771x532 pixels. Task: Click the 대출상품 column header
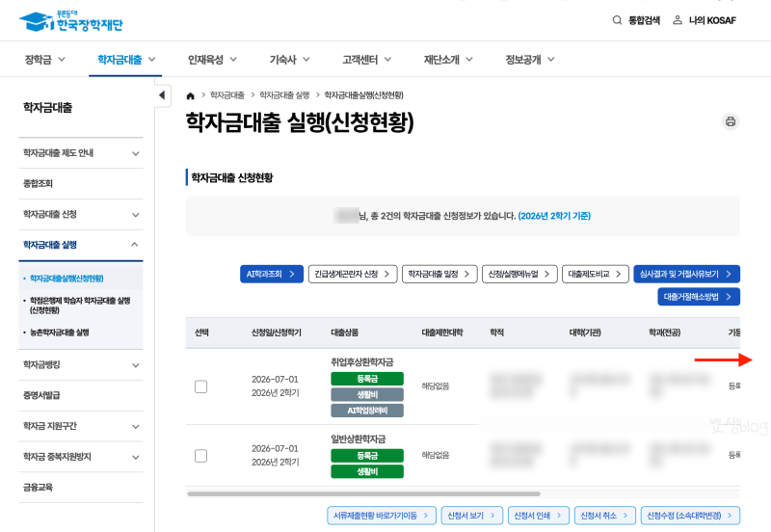point(345,332)
